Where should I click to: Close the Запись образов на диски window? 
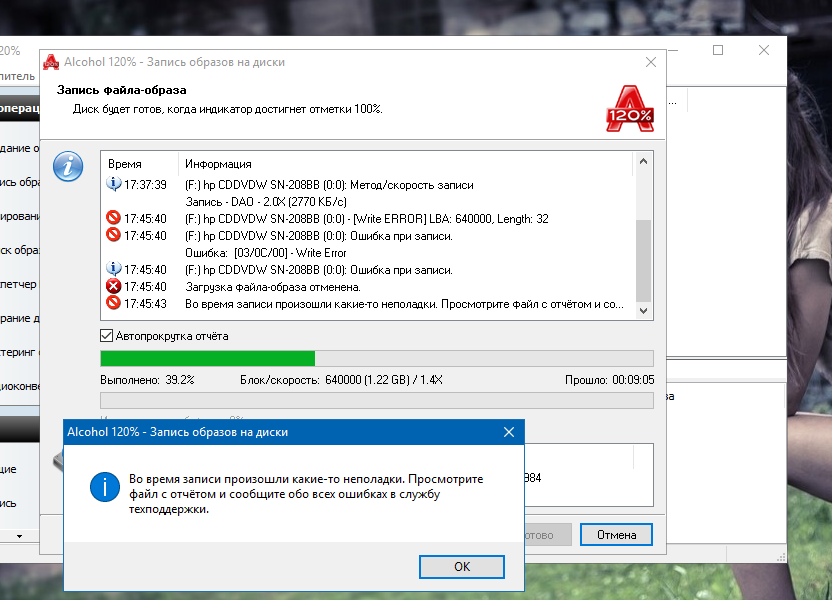651,62
